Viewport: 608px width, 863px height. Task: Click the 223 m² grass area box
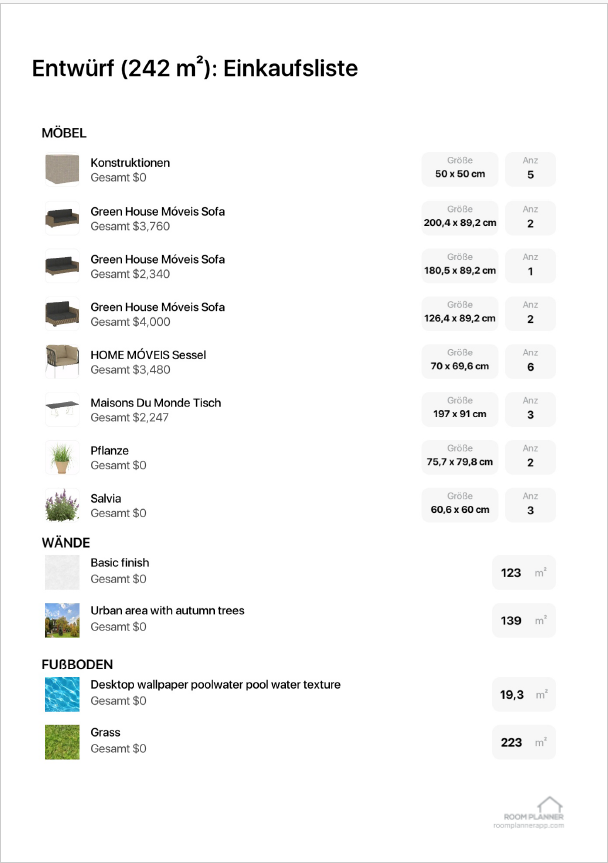click(523, 742)
